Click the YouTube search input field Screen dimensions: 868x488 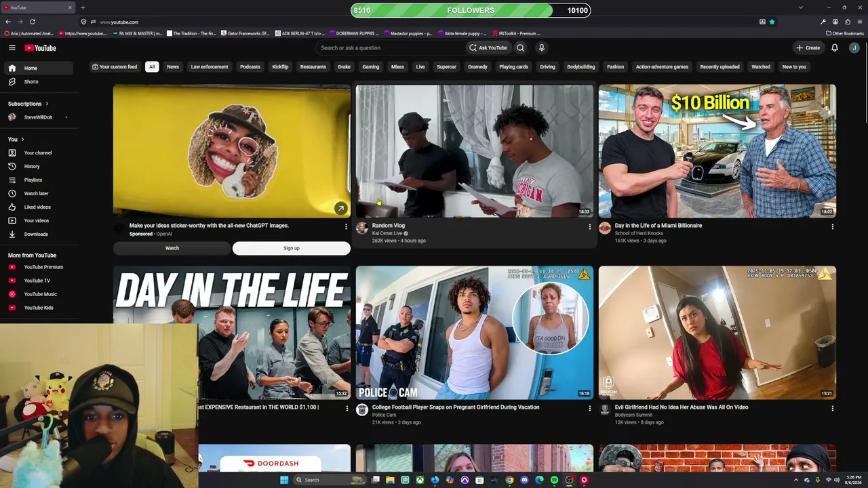click(x=389, y=48)
